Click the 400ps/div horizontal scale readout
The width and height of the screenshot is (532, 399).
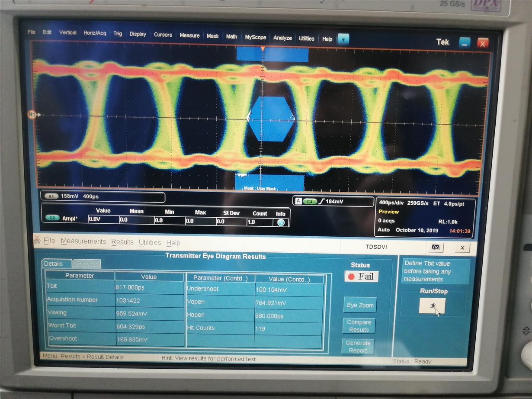click(391, 203)
